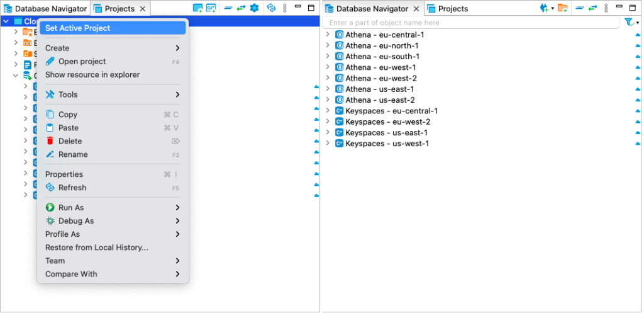Click the Database Navigator icon in left panel tab
This screenshot has height=313, width=644.
[8, 9]
